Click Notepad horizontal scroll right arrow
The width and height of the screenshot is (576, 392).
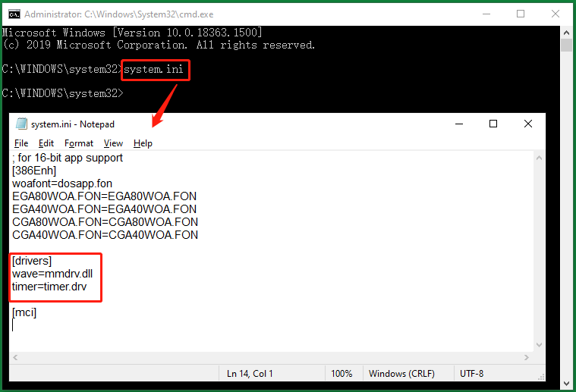click(527, 357)
